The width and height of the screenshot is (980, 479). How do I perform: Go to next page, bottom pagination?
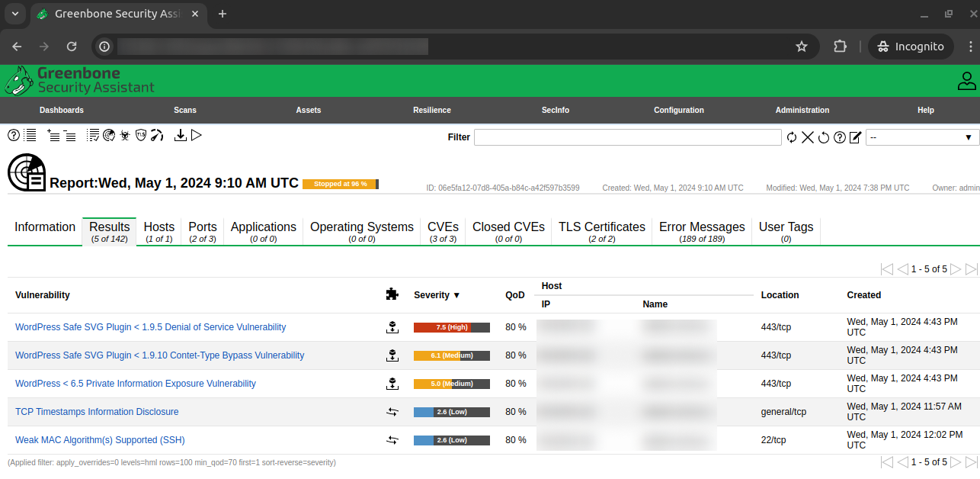click(x=956, y=462)
